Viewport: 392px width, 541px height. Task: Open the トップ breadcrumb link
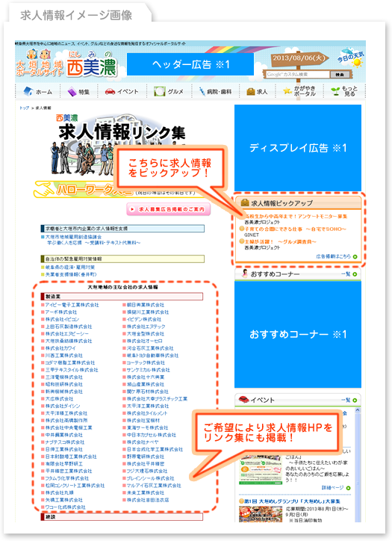(x=24, y=108)
